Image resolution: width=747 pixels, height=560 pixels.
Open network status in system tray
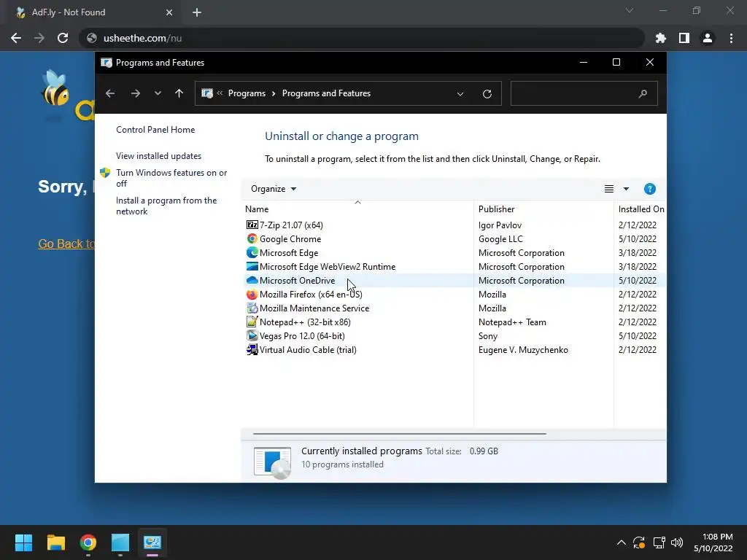[659, 542]
